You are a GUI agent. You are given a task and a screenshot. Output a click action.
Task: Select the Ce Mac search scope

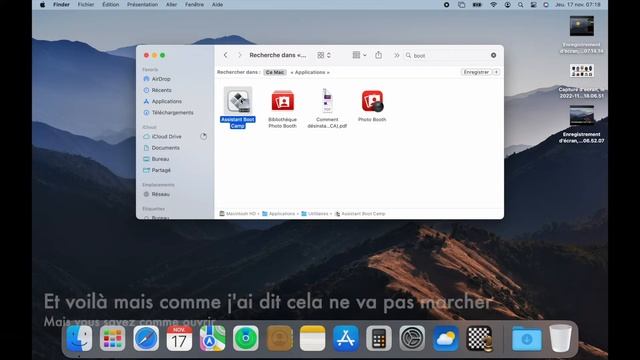[x=275, y=72]
